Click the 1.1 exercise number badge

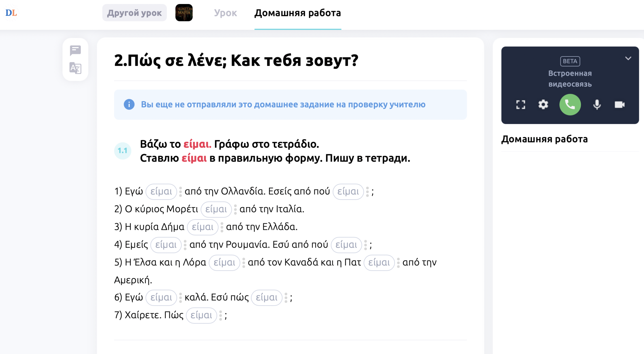123,151
